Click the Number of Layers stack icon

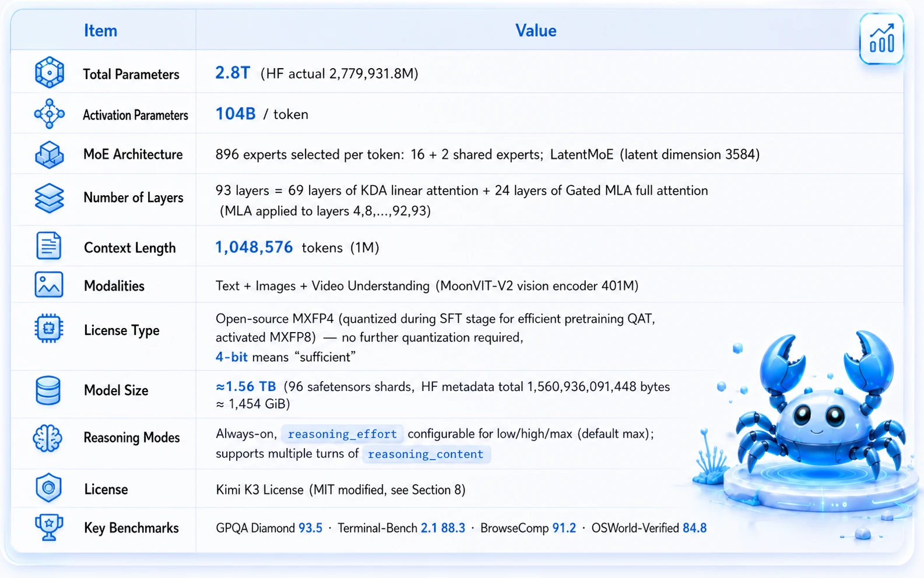tap(50, 198)
